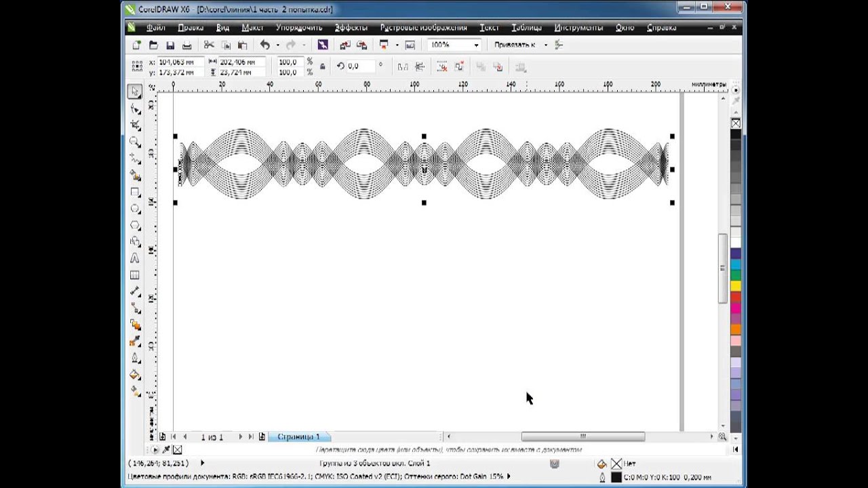This screenshot has height=488, width=868.
Task: Open the Упорядочить menu
Action: click(x=299, y=28)
